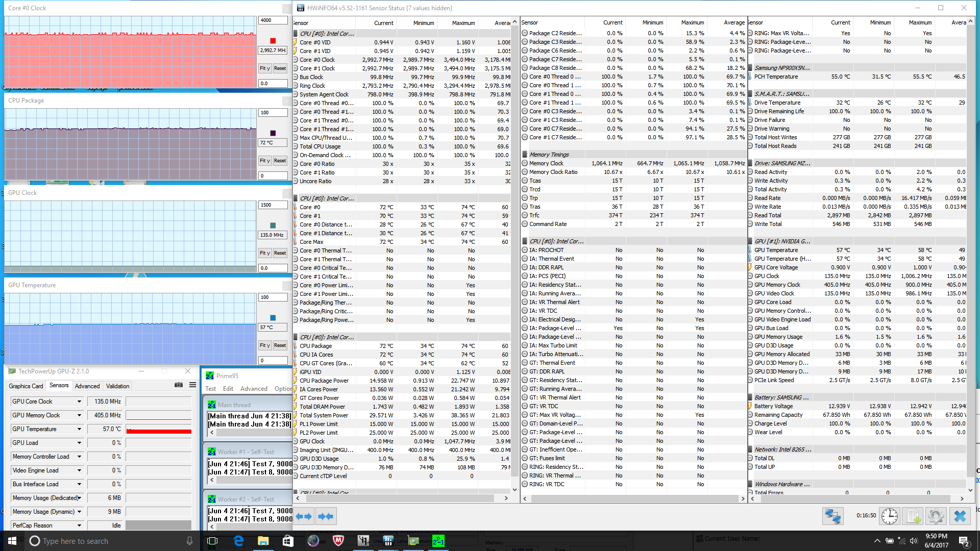Launch Microsoft Edge from the taskbar
Screen dimensions: 980x551
tap(238, 541)
